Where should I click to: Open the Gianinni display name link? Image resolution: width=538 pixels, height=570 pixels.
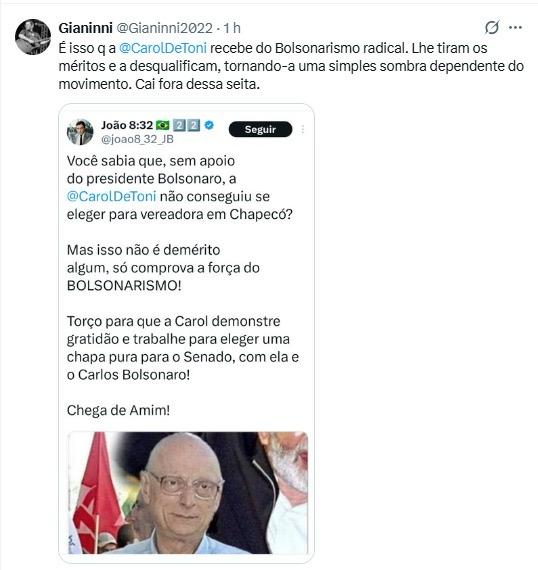(x=85, y=28)
